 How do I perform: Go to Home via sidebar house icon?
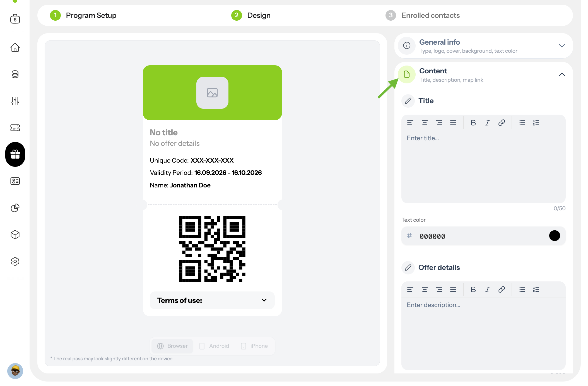[x=15, y=47]
